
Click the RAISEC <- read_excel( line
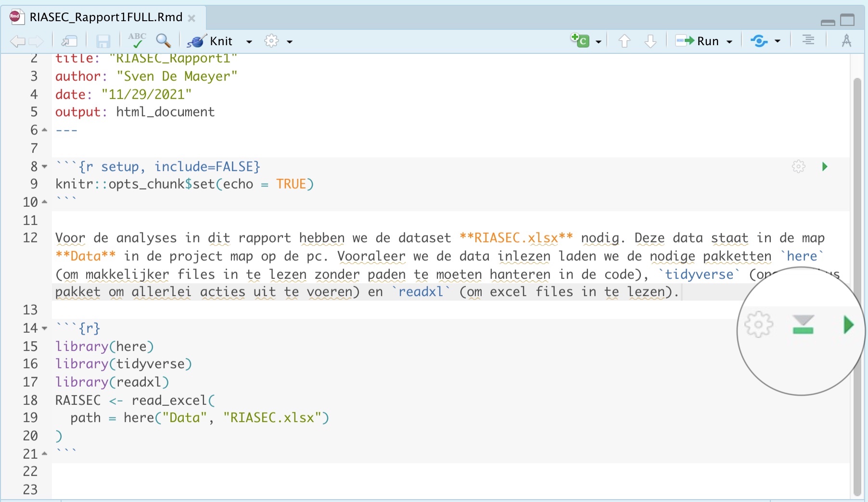135,400
